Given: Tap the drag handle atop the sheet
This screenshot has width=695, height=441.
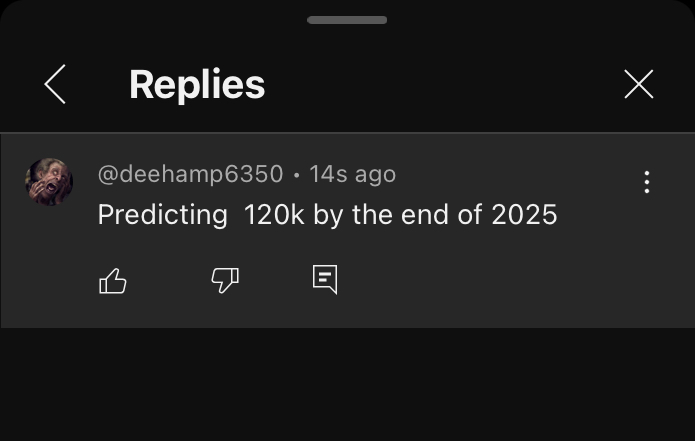Looking at the screenshot, I should tap(347, 20).
